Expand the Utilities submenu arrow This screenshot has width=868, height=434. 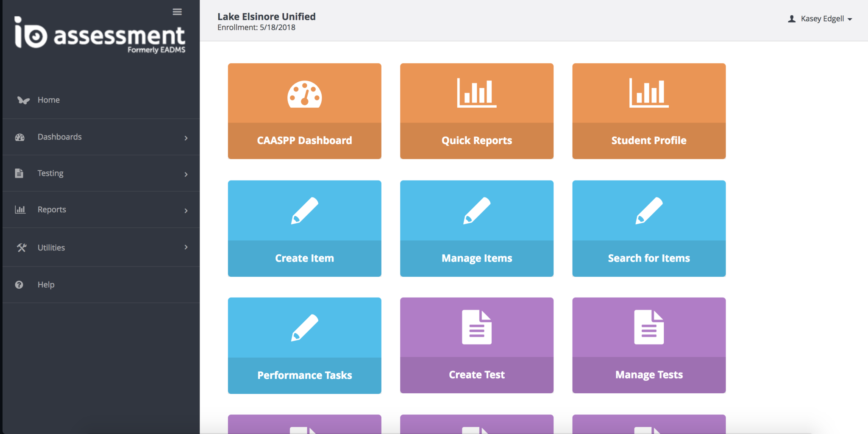[x=186, y=247]
